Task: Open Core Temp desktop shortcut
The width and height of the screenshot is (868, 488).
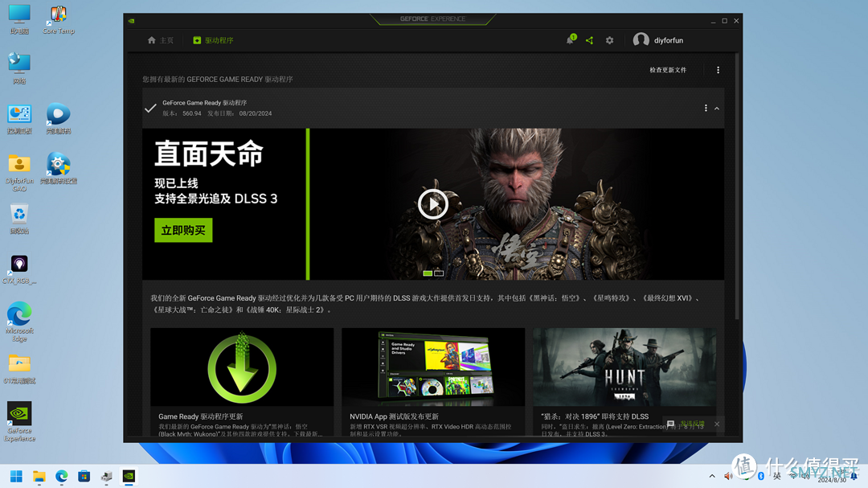Action: click(58, 18)
